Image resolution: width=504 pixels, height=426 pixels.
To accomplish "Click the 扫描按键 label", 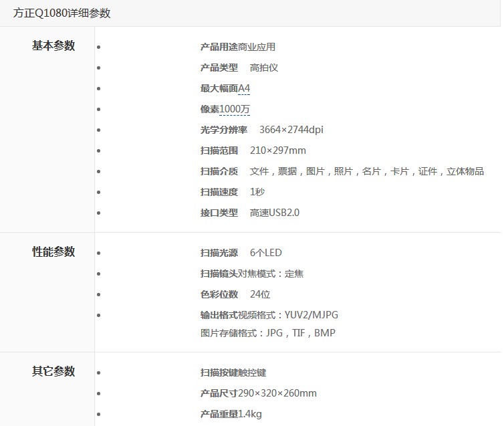I will [219, 373].
